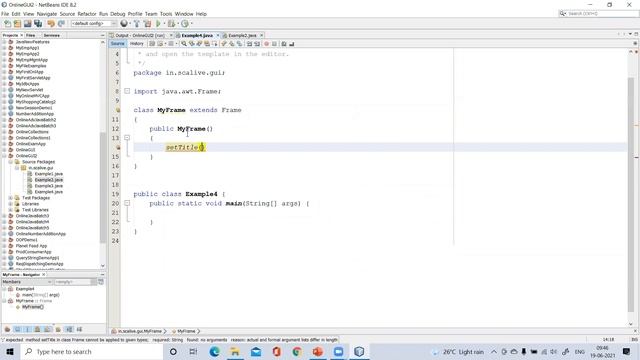Click the Open Project toolbar icon
The width and height of the screenshot is (640, 360).
27,24
